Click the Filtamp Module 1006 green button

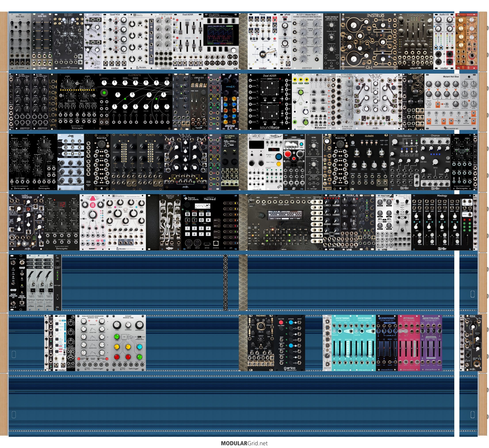117,337
